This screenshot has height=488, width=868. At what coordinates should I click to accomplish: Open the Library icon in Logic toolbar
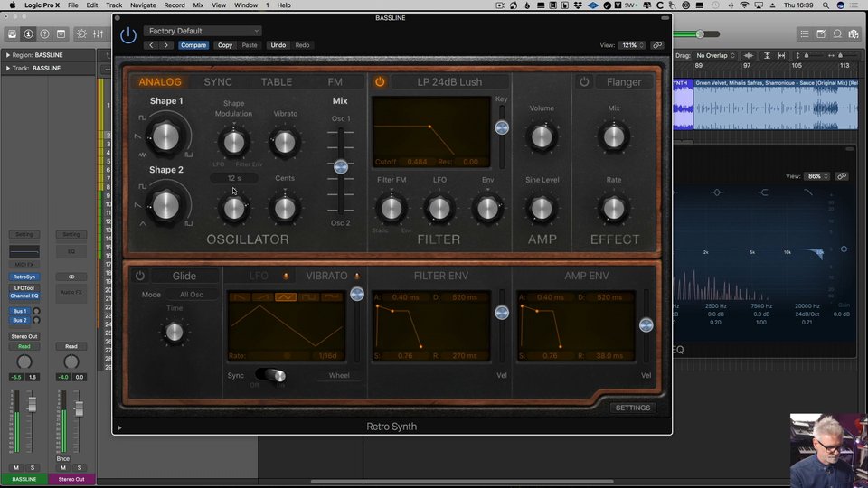click(12, 34)
